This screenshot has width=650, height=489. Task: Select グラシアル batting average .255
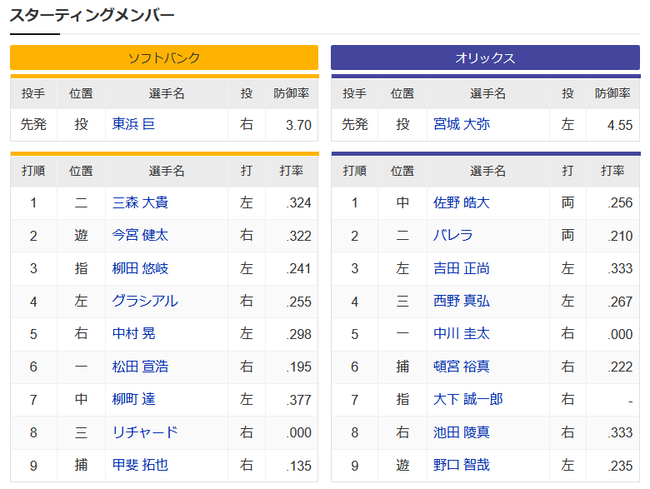coord(298,301)
